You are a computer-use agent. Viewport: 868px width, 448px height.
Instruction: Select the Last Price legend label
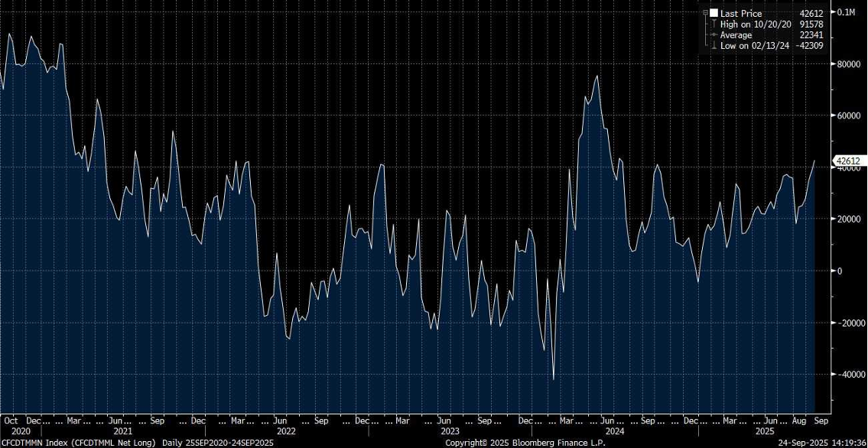[740, 14]
